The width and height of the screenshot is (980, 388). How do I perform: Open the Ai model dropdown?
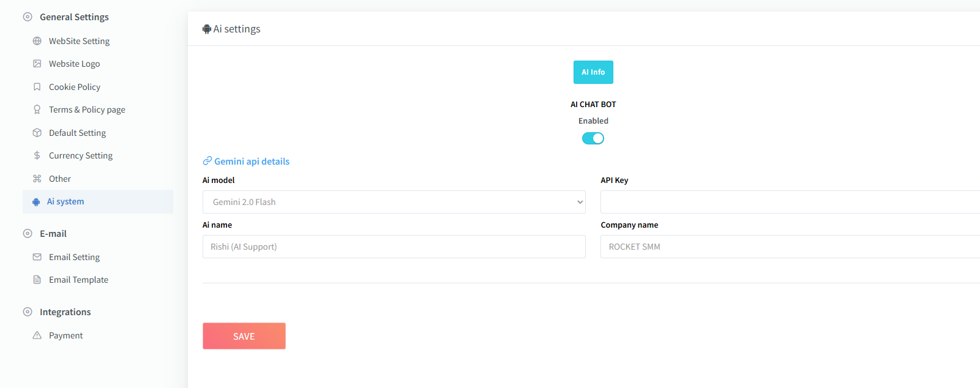[x=394, y=202]
